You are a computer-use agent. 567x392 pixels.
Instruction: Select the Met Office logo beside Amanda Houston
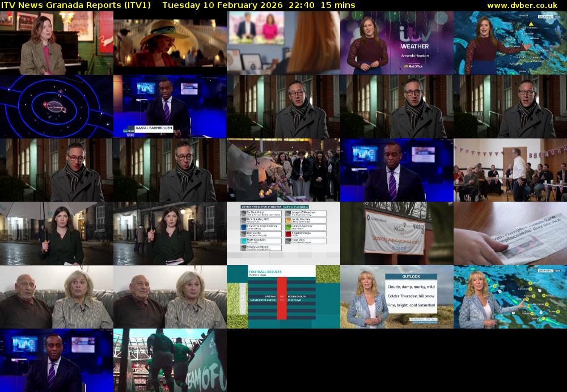[414, 66]
